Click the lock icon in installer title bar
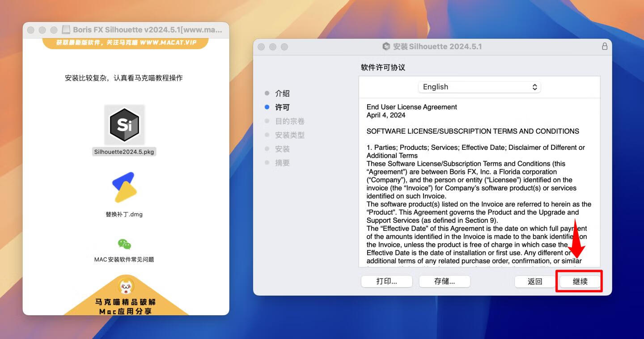644x339 pixels. [x=605, y=47]
